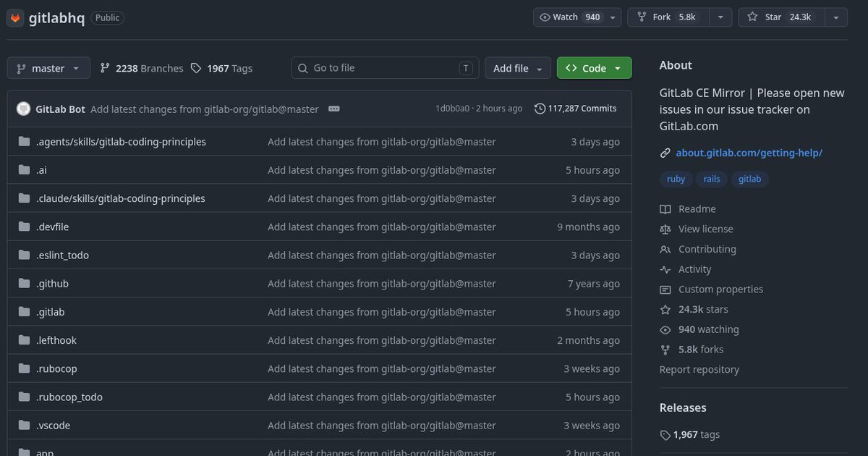This screenshot has width=868, height=456.
Task: Click the note icon beside Custom properties
Action: coord(665,290)
